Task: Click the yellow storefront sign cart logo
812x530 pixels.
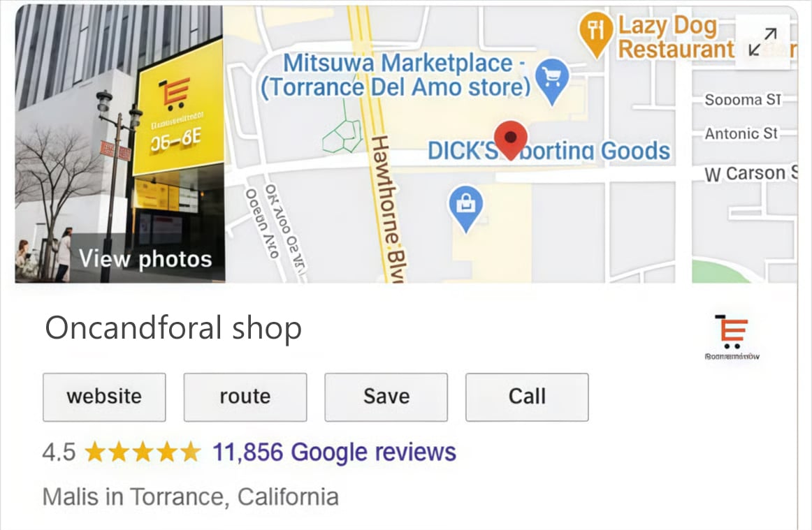Action: point(175,94)
